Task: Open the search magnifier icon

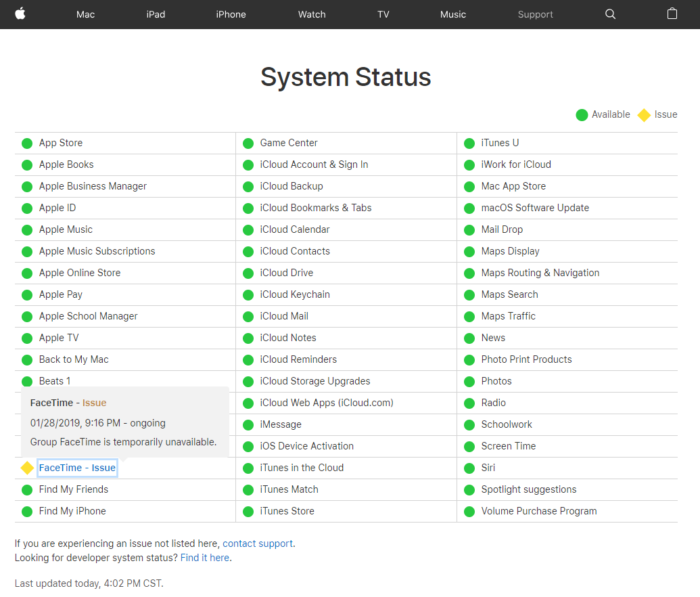Action: tap(610, 14)
